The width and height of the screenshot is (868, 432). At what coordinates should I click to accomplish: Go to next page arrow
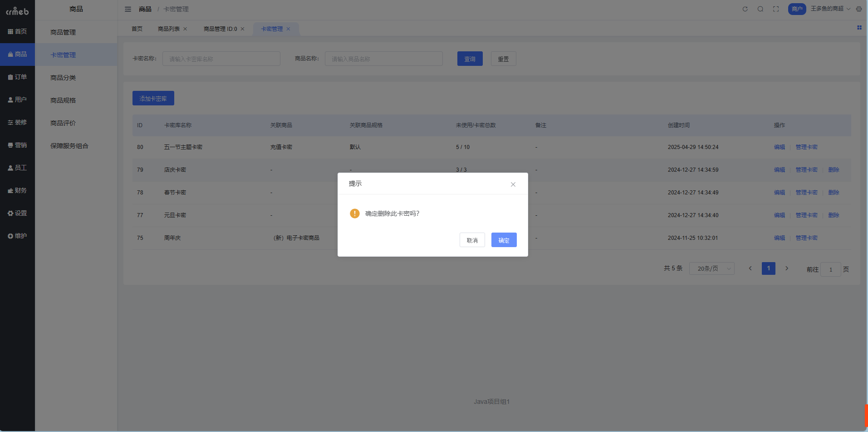click(787, 268)
